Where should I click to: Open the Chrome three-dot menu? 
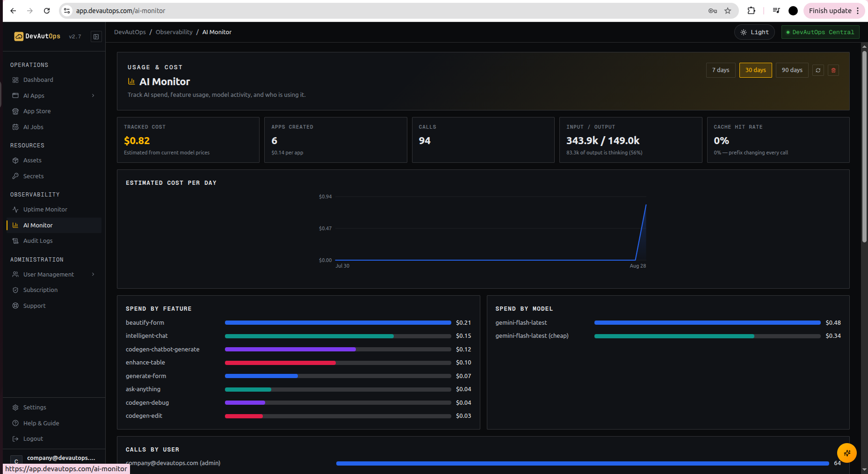coord(858,11)
